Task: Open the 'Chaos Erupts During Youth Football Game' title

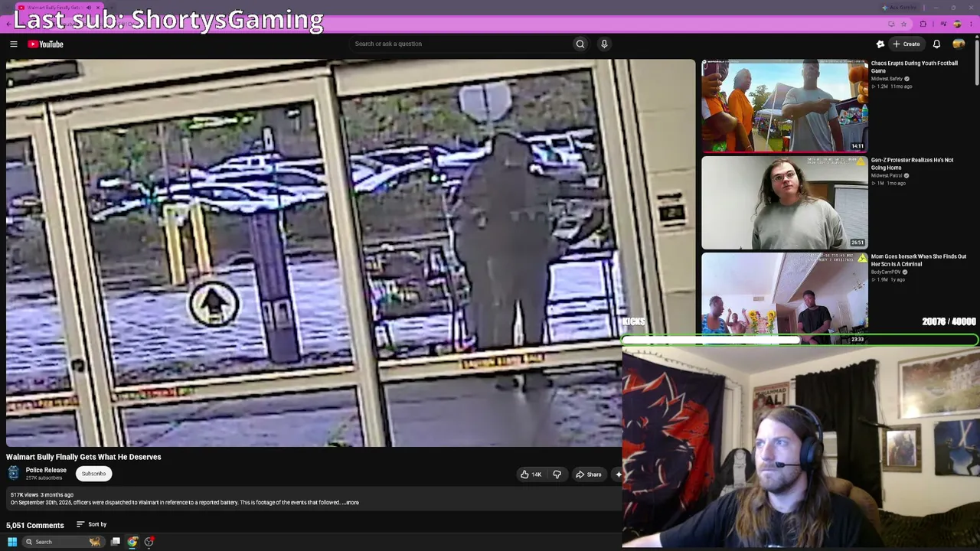Action: (x=914, y=67)
